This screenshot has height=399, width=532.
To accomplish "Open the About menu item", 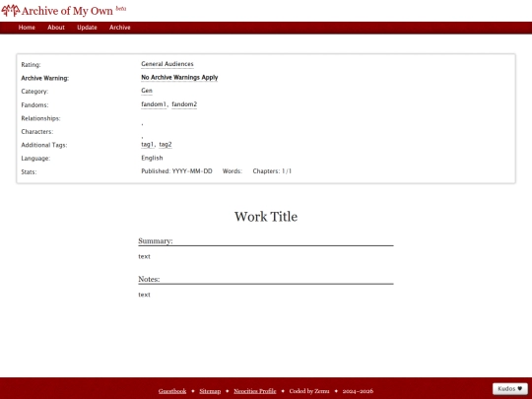I will coord(56,28).
